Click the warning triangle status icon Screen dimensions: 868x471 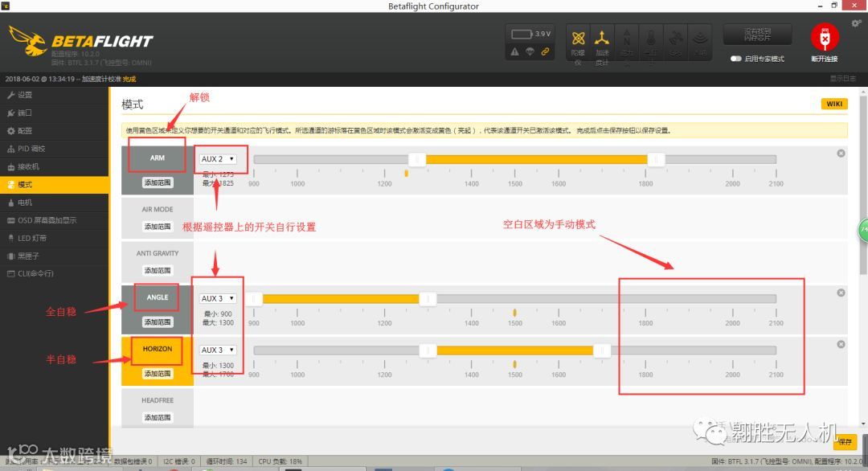point(515,51)
